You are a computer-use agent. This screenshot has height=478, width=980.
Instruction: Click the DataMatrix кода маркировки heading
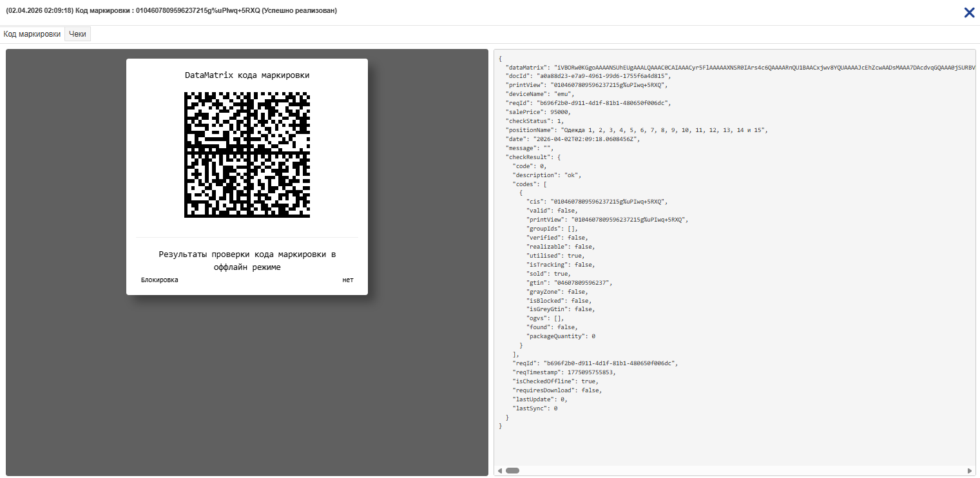[x=247, y=75]
